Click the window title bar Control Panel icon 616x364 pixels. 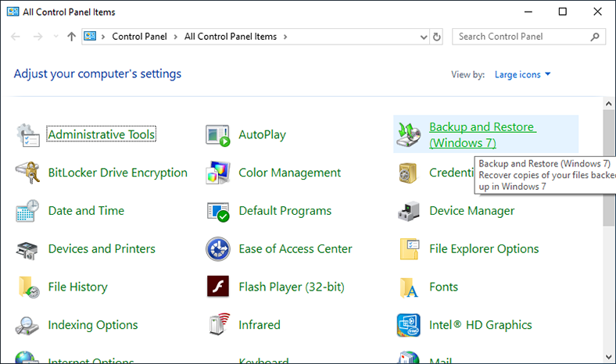13,12
